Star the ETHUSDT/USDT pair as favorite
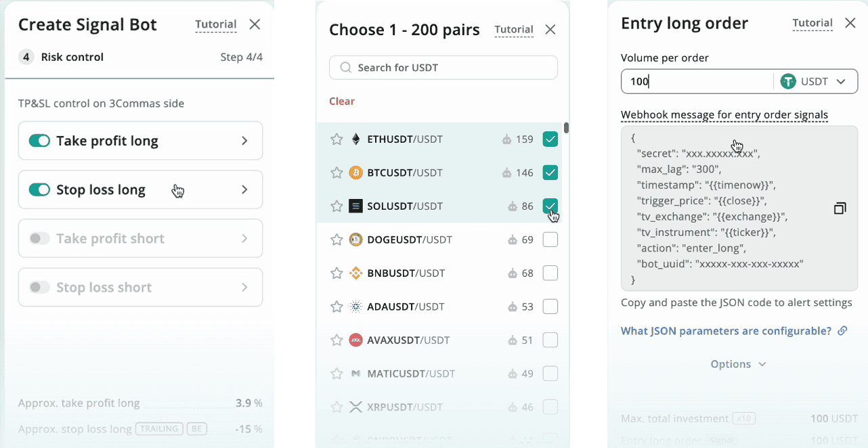The width and height of the screenshot is (868, 448). 337,139
